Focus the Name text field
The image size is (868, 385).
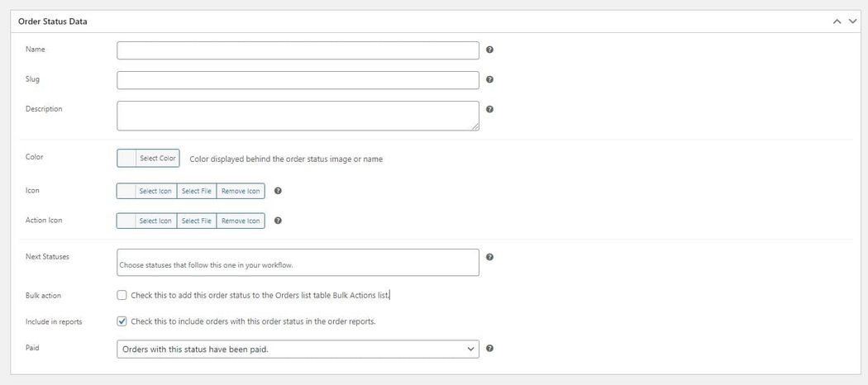[298, 50]
